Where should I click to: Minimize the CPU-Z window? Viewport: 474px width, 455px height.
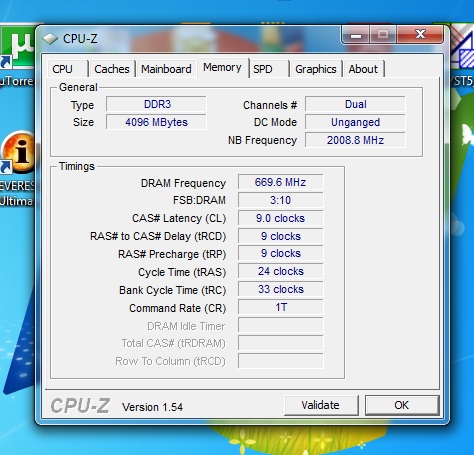(x=356, y=34)
